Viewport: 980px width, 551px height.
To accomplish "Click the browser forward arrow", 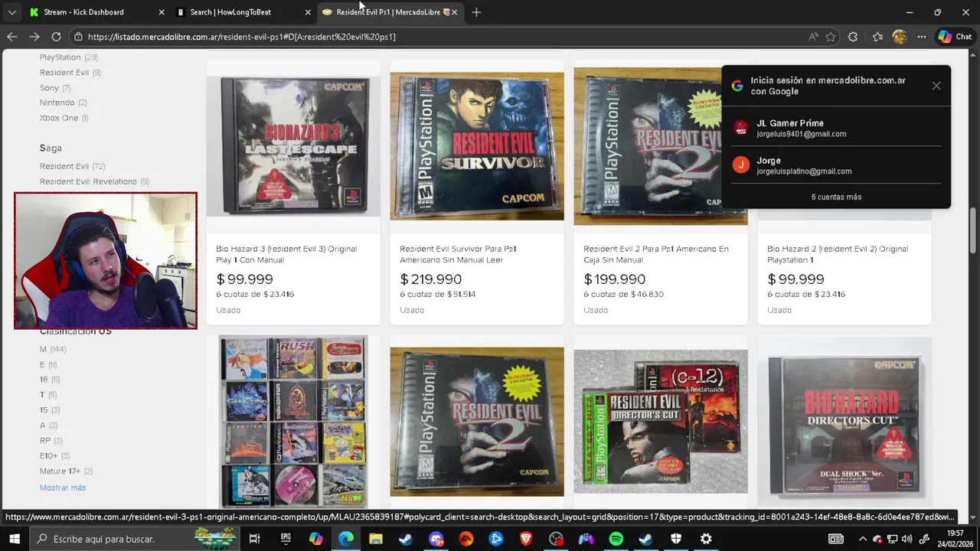I will click(x=34, y=37).
